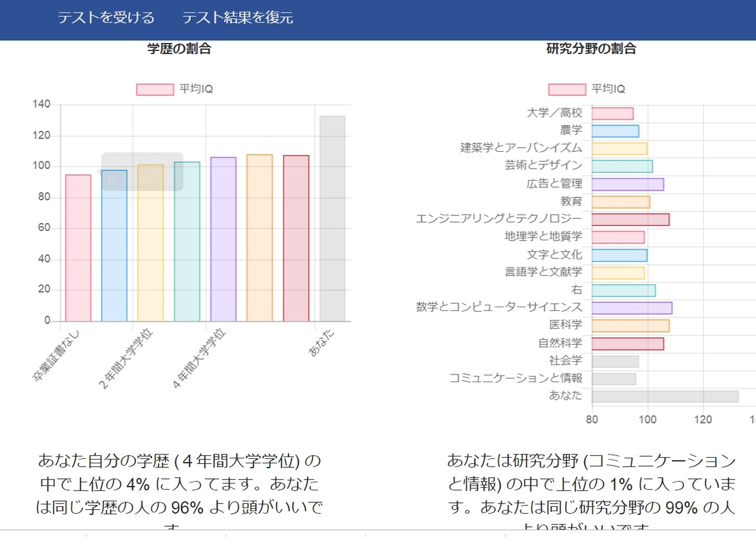Click the エンジニアリングとテクノロジー category label
The height and width of the screenshot is (537, 756).
coord(499,218)
